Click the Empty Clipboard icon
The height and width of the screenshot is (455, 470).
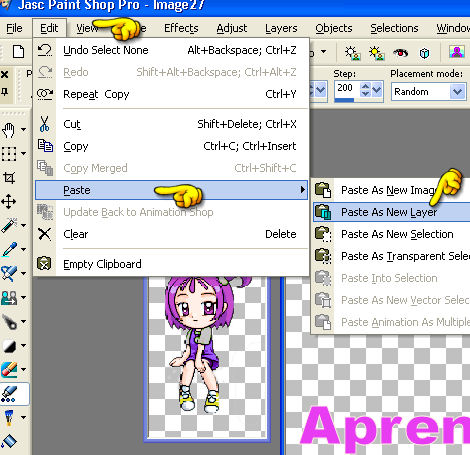[x=44, y=264]
